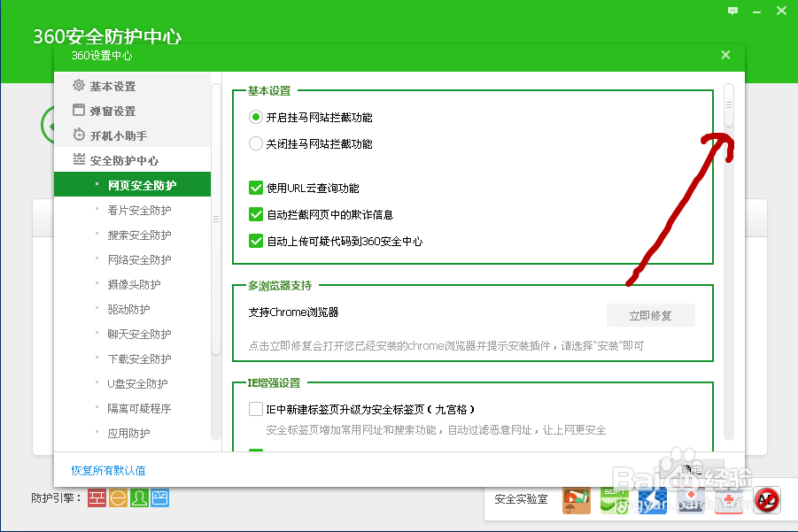Screen dimensions: 798x532
Task: Click the orange browser protection engine icon
Action: pos(118,498)
